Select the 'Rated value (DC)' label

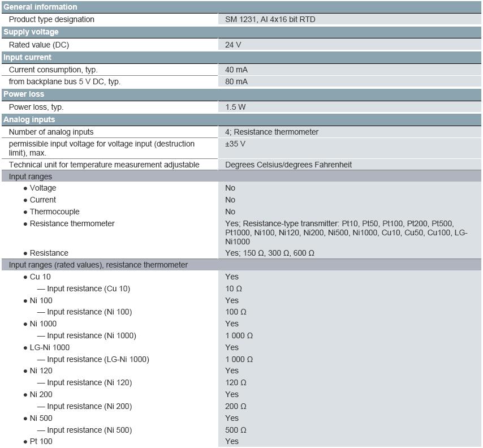coord(39,45)
